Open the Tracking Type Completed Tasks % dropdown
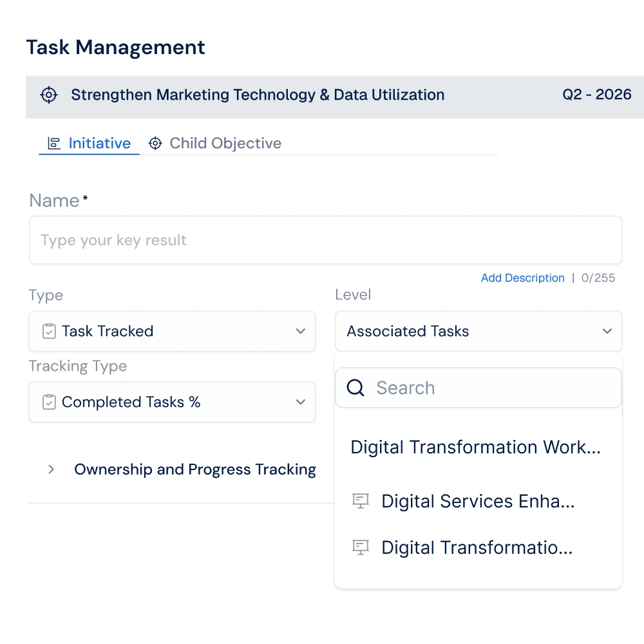This screenshot has height=644, width=644. point(172,402)
